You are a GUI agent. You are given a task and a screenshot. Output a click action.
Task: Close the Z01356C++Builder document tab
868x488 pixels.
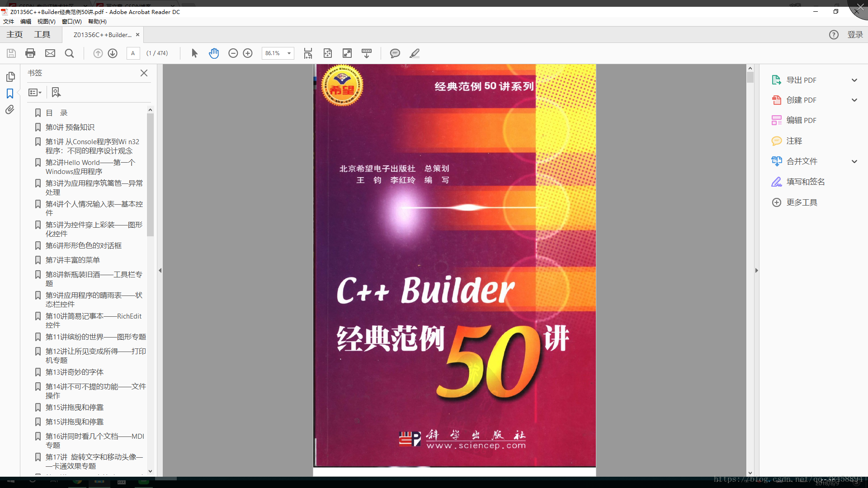[x=137, y=35]
